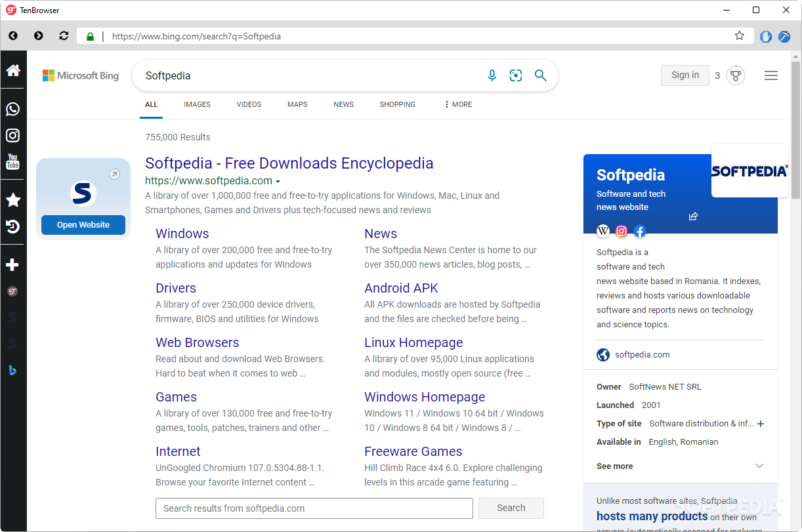Click the Sign in button
Viewport: 802px width, 532px height.
tap(685, 75)
